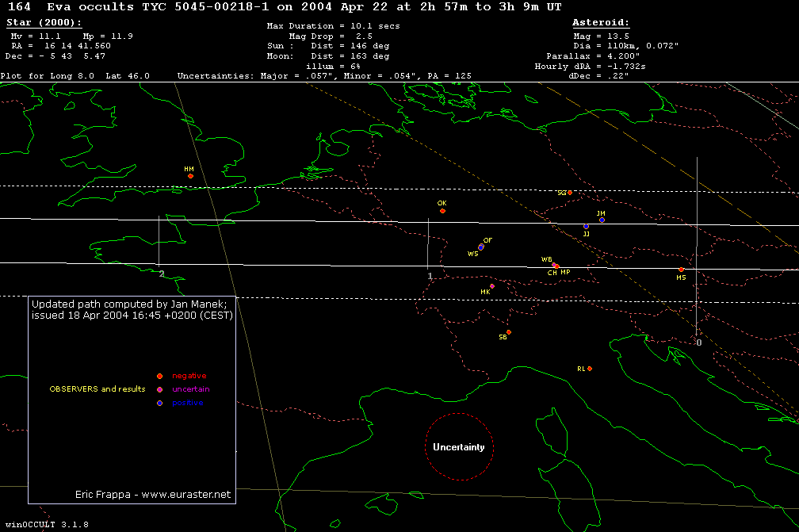Click the red negative legend dot
This screenshot has width=799, height=532.
click(159, 376)
